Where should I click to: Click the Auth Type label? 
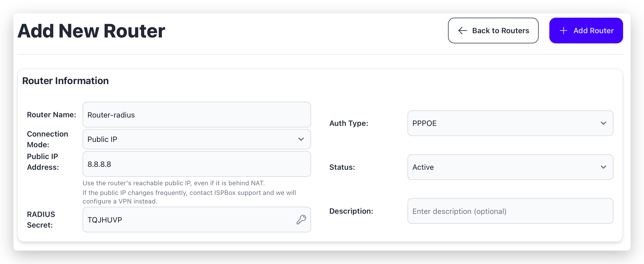point(349,123)
